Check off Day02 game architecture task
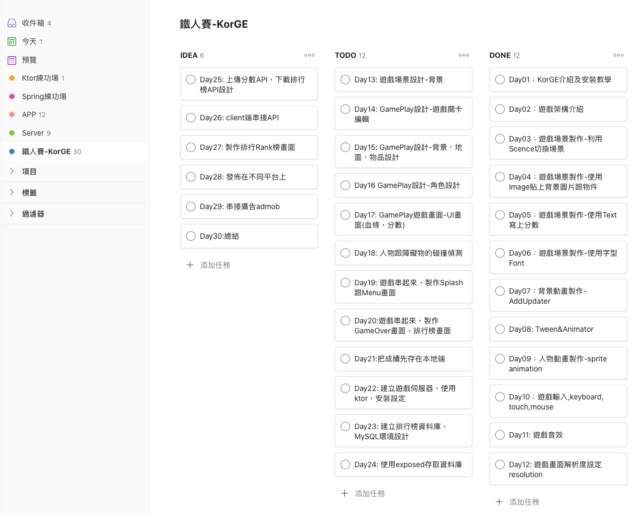The height and width of the screenshot is (515, 640). pos(500,109)
